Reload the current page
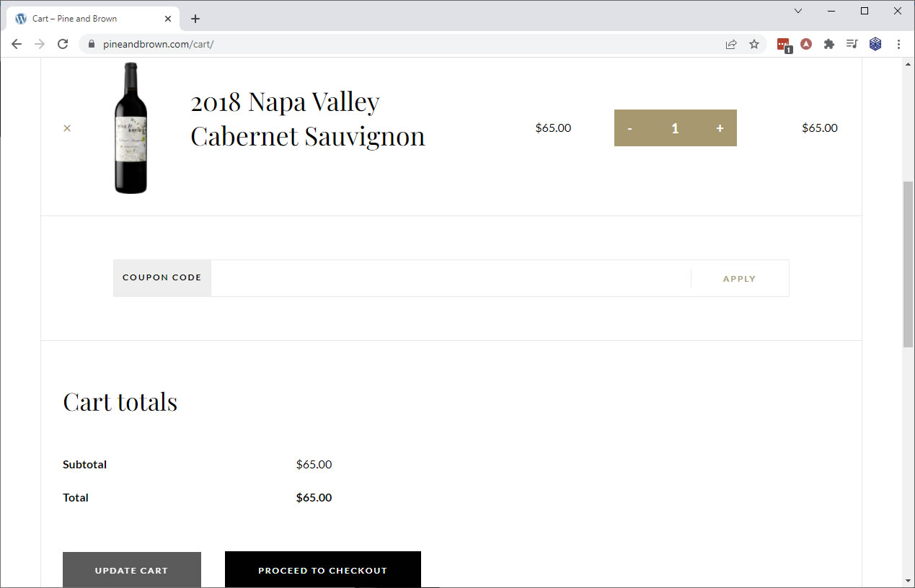Screen dimensions: 915x588 [x=63, y=44]
